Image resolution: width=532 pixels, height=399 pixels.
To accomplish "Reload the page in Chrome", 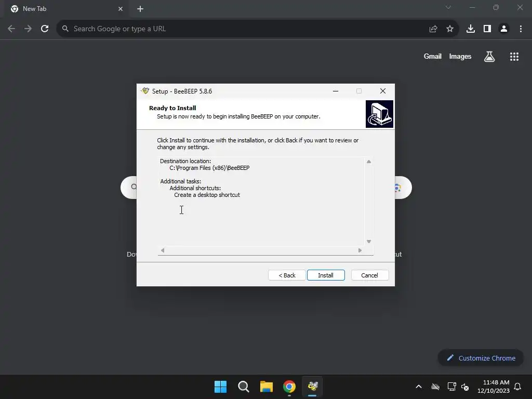I will [45, 29].
